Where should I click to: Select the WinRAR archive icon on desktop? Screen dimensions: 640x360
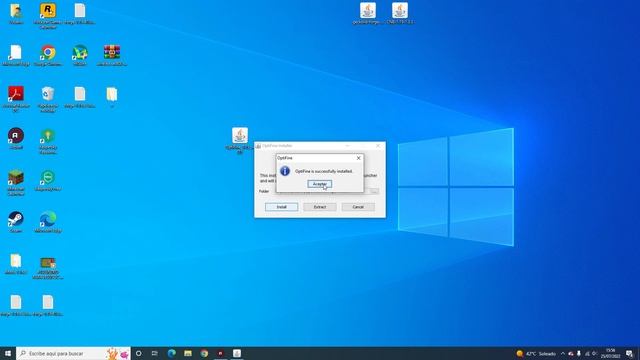pyautogui.click(x=112, y=55)
